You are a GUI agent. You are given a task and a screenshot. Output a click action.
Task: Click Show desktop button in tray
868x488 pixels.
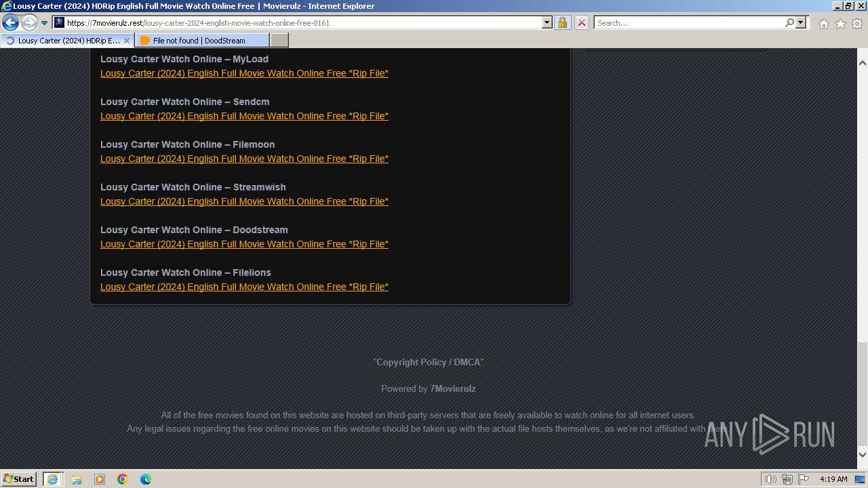coord(860,479)
